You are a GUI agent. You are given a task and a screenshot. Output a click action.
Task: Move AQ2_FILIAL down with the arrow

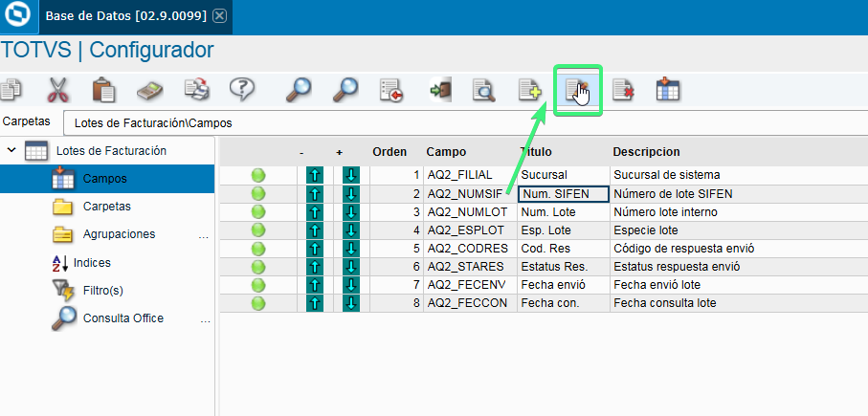351,175
